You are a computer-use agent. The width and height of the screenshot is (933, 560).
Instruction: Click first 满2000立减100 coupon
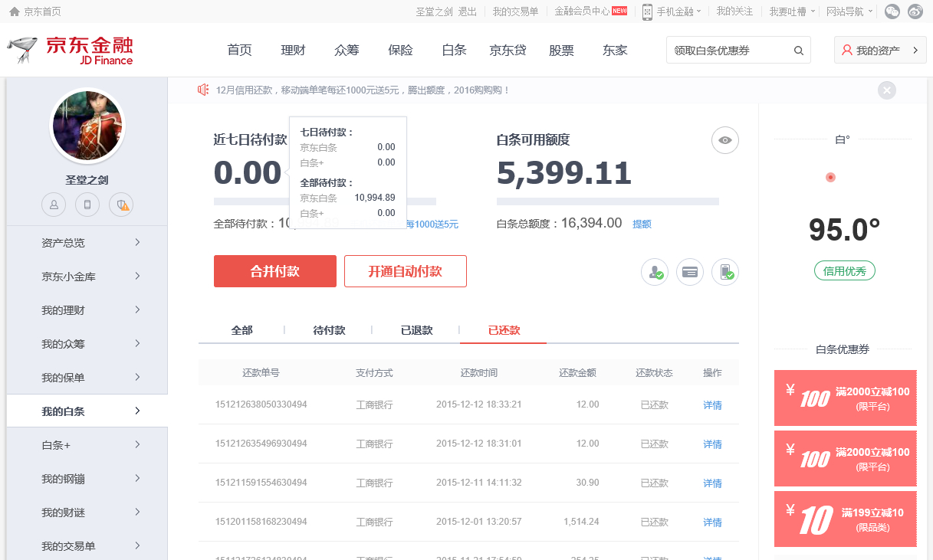point(846,398)
